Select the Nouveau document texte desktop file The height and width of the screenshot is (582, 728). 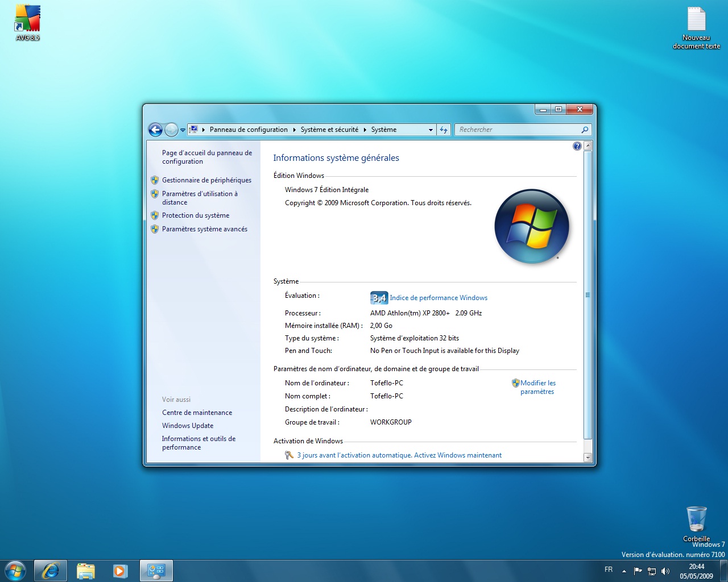point(696,28)
